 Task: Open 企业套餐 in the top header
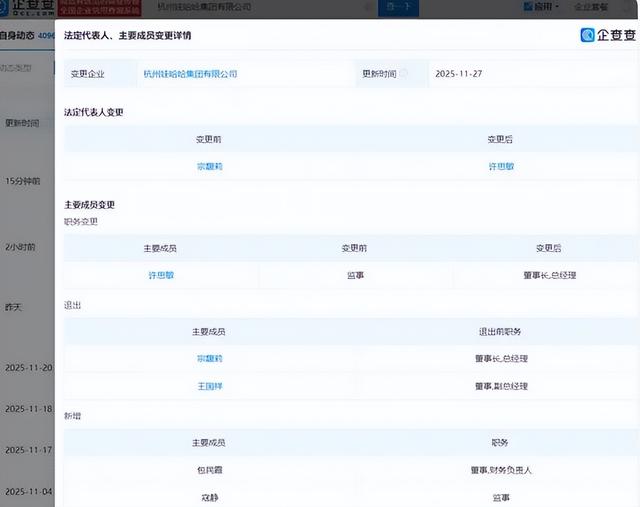pyautogui.click(x=591, y=7)
